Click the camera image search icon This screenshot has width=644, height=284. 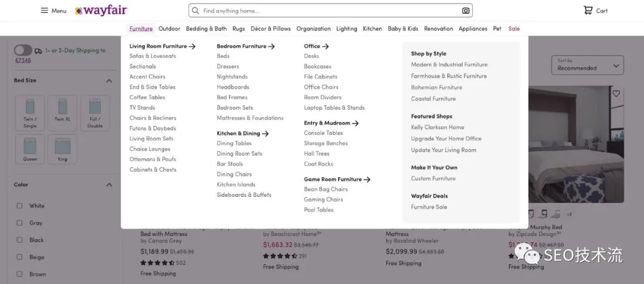coord(466,11)
